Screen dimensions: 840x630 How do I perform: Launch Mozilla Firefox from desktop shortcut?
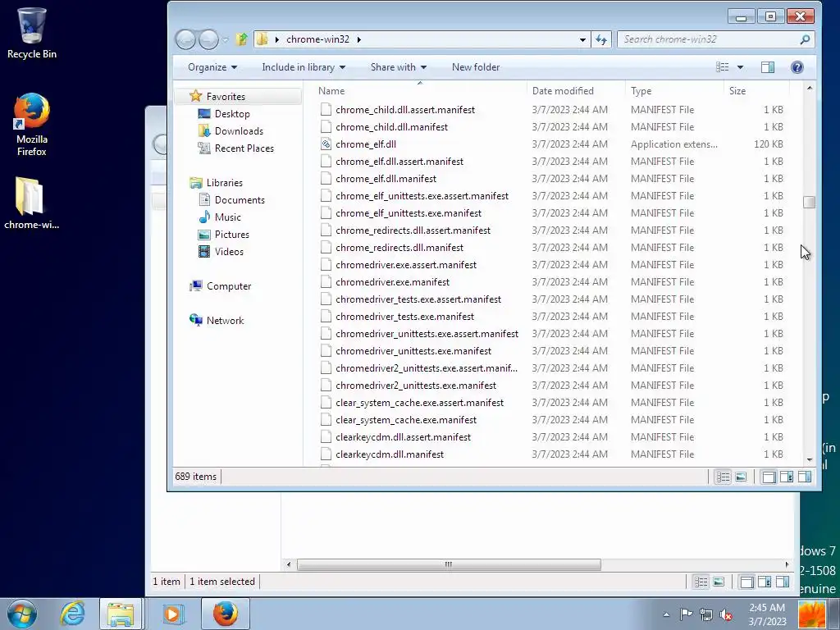32,125
